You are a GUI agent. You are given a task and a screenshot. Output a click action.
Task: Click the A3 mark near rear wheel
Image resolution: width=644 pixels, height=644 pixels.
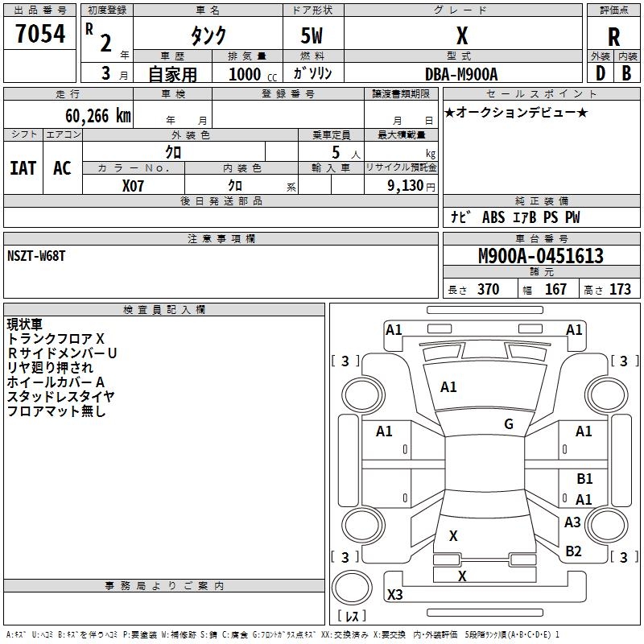(572, 522)
